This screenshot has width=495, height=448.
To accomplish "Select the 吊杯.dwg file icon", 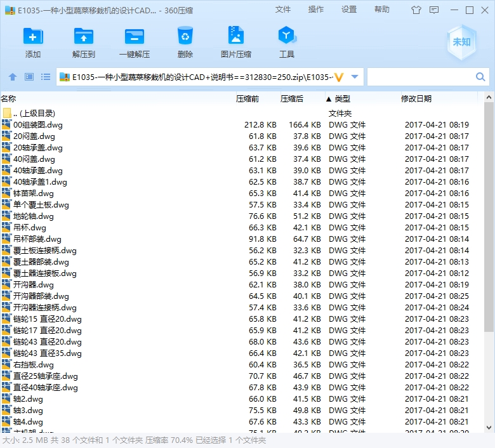I will click(6, 227).
